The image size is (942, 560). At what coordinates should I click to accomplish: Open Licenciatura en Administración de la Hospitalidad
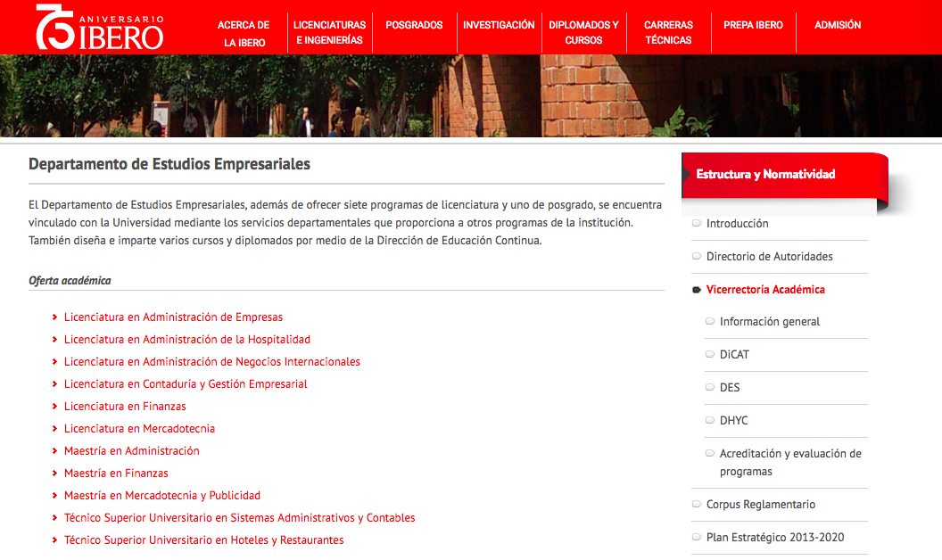(x=186, y=340)
